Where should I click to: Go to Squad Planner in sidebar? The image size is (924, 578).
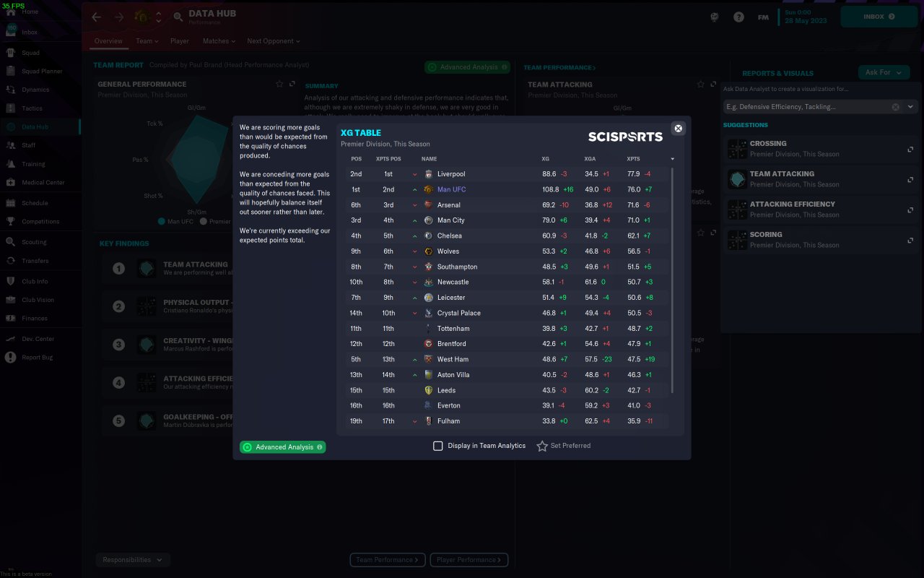point(42,72)
